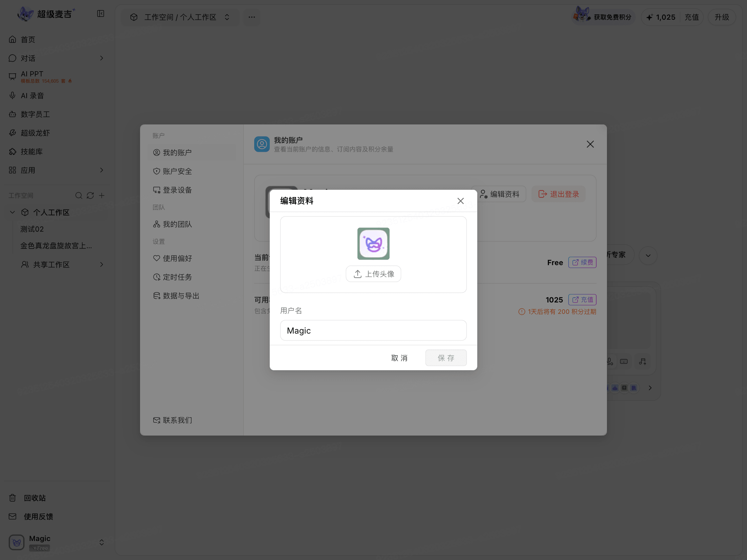Focus the 用户名 input field
The image size is (747, 560).
point(373,330)
